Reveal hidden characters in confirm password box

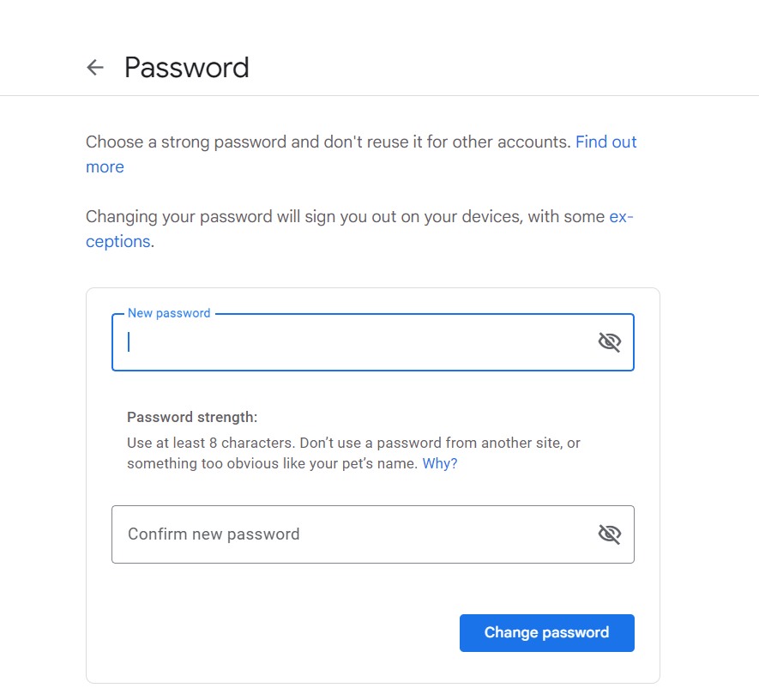(x=609, y=534)
